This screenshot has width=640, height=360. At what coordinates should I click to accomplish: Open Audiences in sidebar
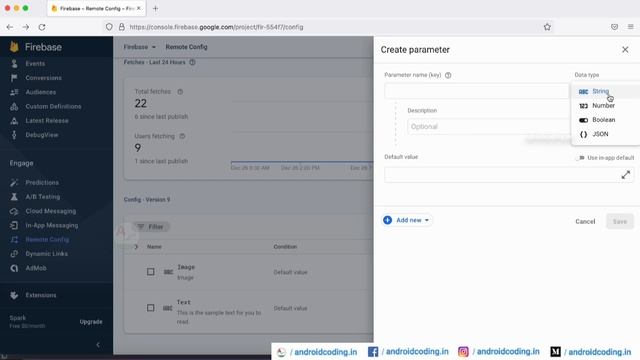click(x=40, y=92)
